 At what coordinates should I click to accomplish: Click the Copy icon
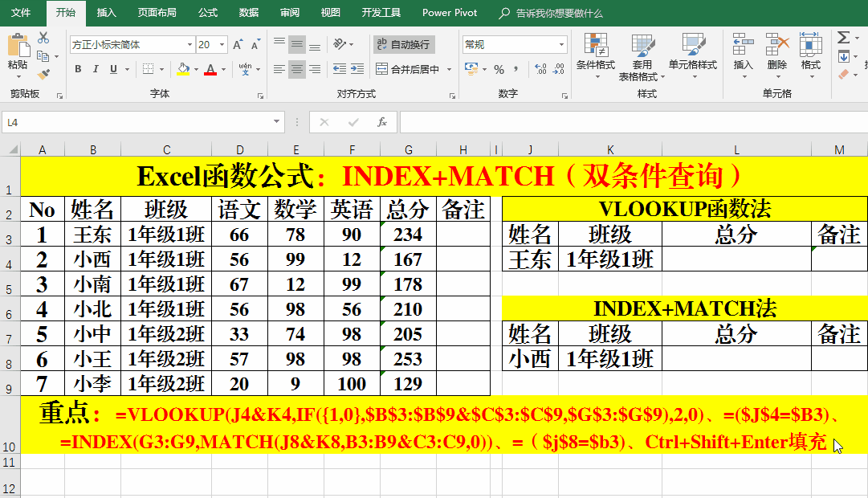click(43, 56)
